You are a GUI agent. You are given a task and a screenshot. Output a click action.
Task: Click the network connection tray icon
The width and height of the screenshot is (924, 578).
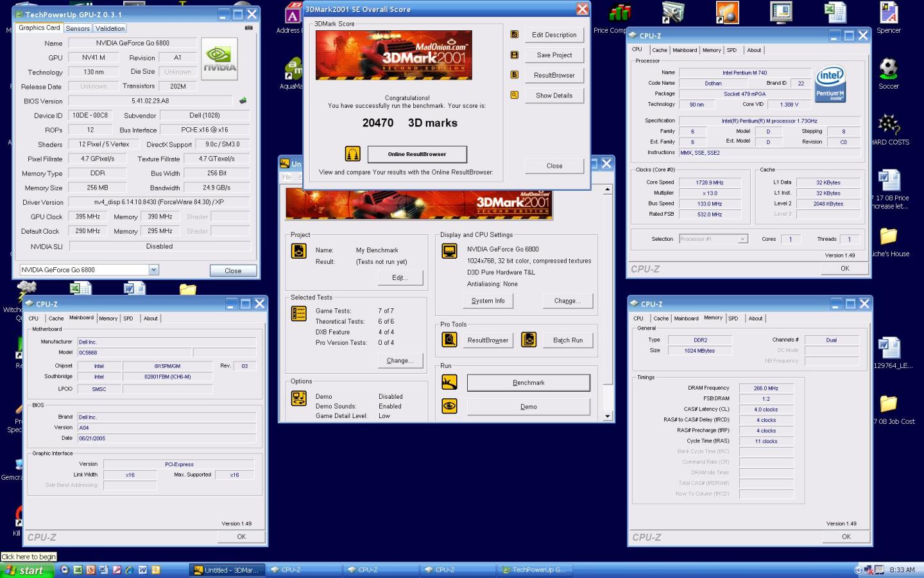[x=869, y=570]
